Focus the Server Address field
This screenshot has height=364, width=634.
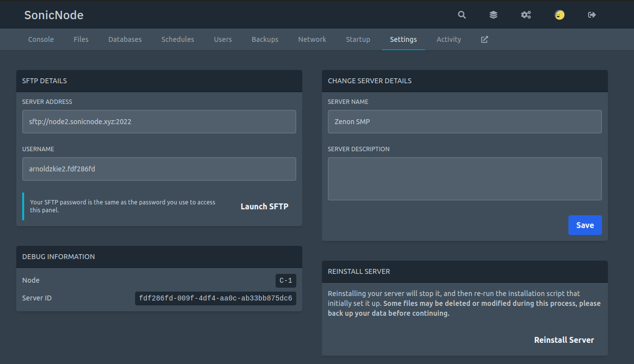(159, 122)
